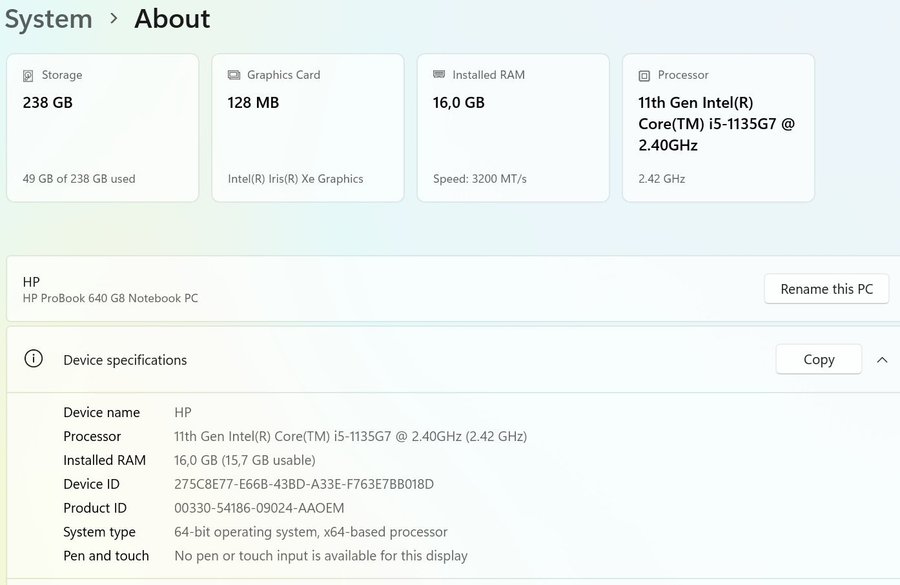The image size is (900, 585).
Task: Go back to System via breadcrumb
Action: tap(48, 19)
